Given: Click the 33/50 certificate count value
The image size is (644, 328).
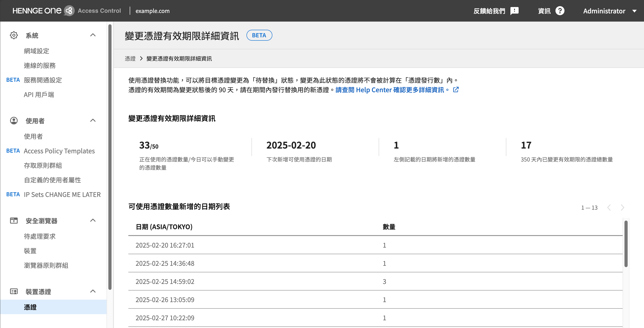Looking at the screenshot, I should pyautogui.click(x=149, y=145).
